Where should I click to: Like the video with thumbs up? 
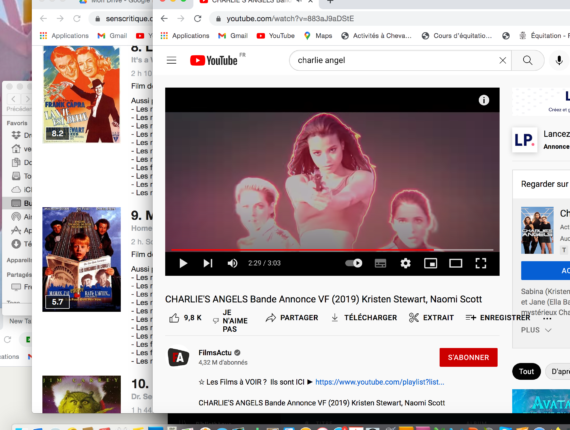(185, 318)
